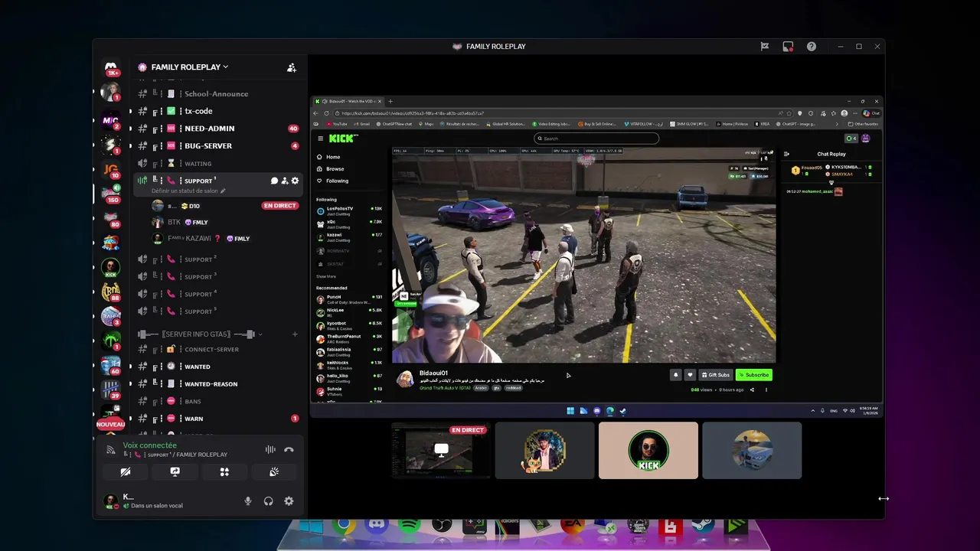The image size is (980, 551).
Task: Open the MC server icon
Action: 111,119
